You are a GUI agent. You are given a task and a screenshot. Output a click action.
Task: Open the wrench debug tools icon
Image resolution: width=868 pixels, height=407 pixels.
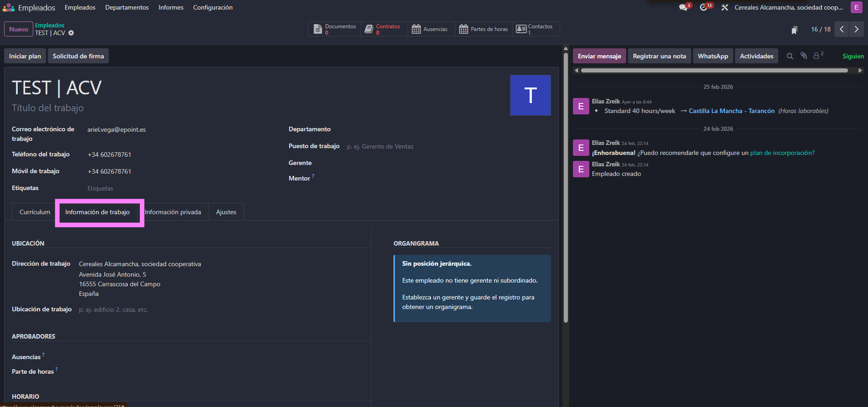[725, 8]
